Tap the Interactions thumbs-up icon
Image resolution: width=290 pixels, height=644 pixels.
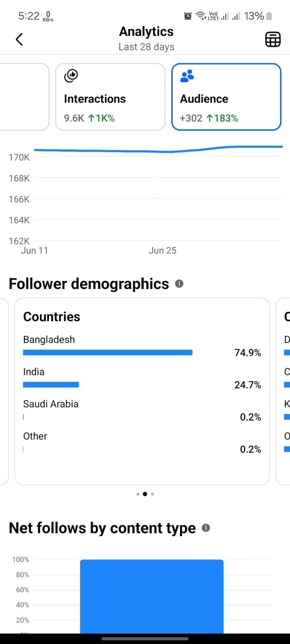point(71,76)
